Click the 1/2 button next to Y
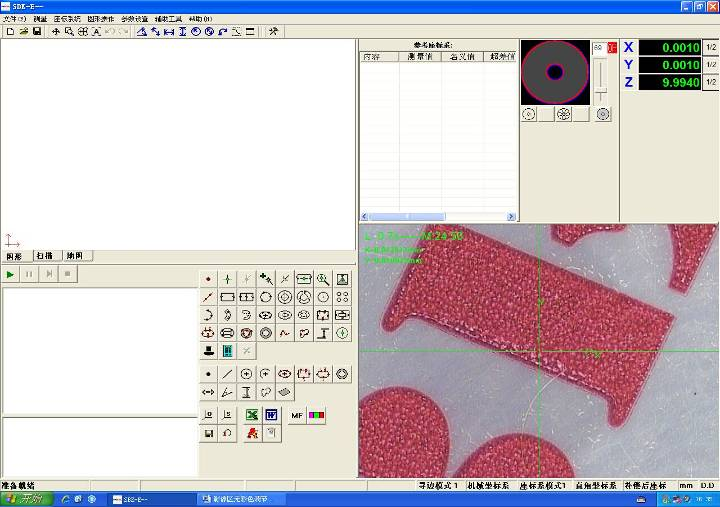This screenshot has width=720, height=507. 711,65
